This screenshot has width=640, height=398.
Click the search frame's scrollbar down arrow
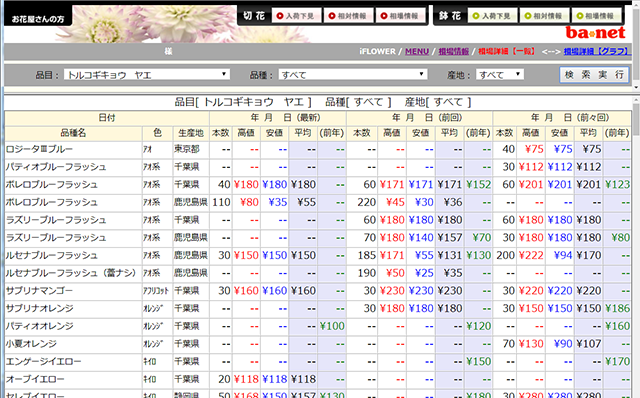pyautogui.click(x=636, y=87)
